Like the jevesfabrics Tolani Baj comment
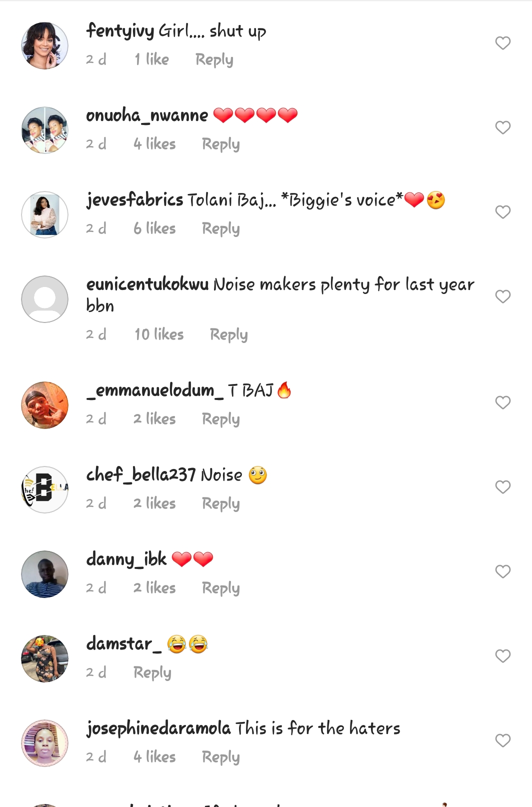The image size is (532, 807). click(x=502, y=212)
